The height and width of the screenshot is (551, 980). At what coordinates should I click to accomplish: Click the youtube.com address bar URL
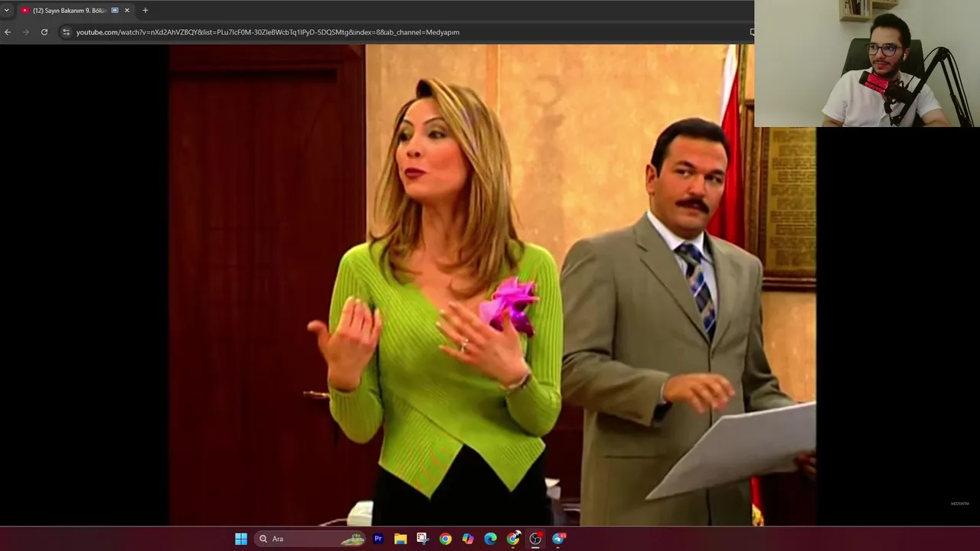[267, 32]
